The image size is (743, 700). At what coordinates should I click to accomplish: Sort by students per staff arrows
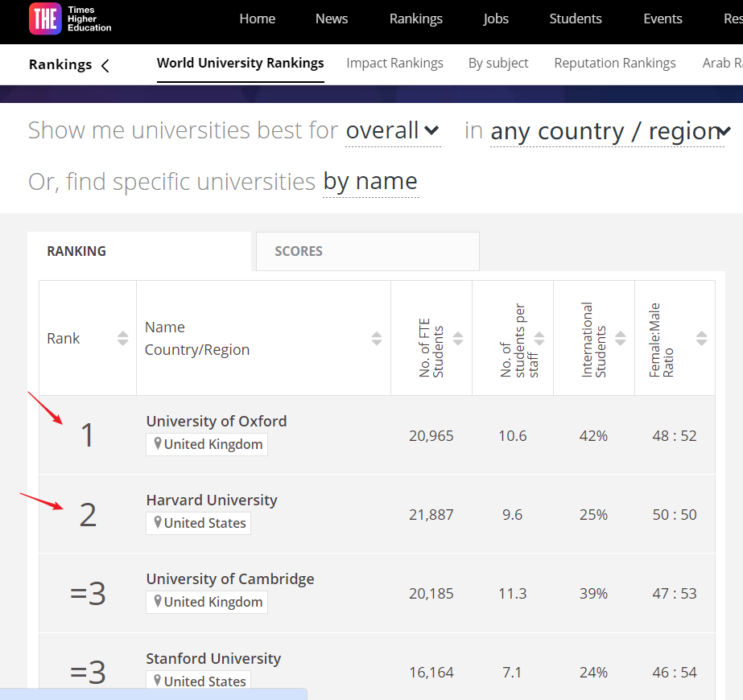point(539,338)
